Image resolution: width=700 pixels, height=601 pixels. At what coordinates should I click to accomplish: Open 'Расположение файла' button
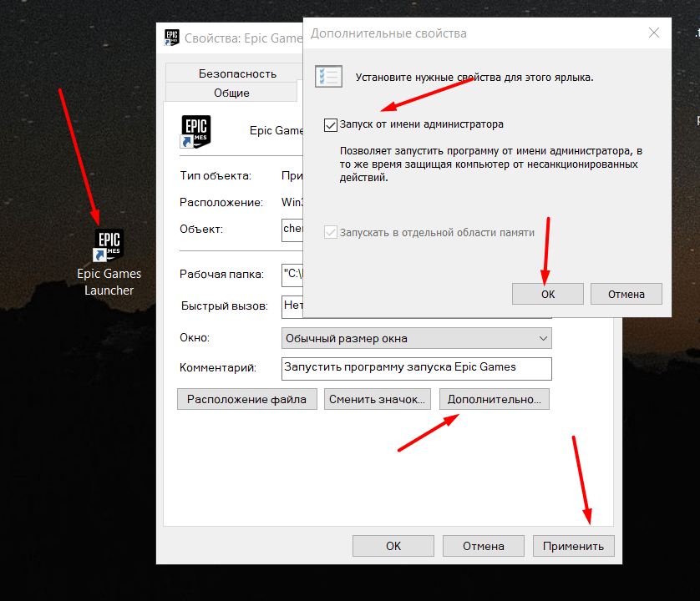click(x=246, y=399)
